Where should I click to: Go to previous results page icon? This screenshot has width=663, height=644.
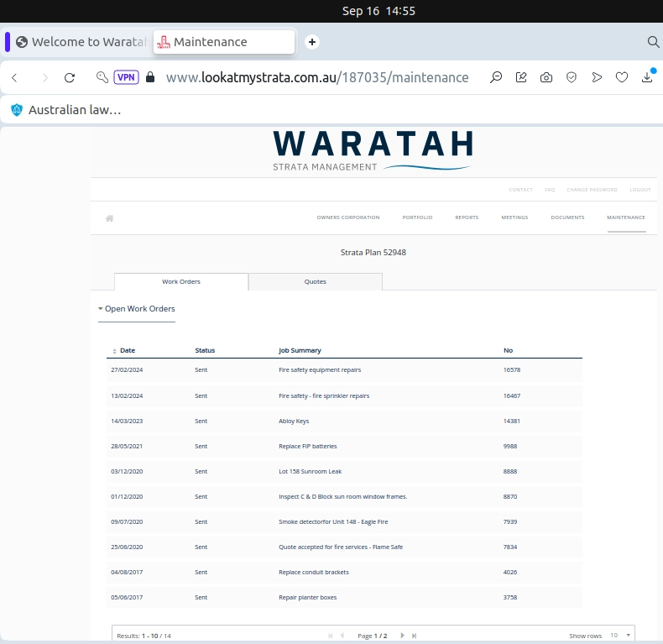(x=342, y=636)
